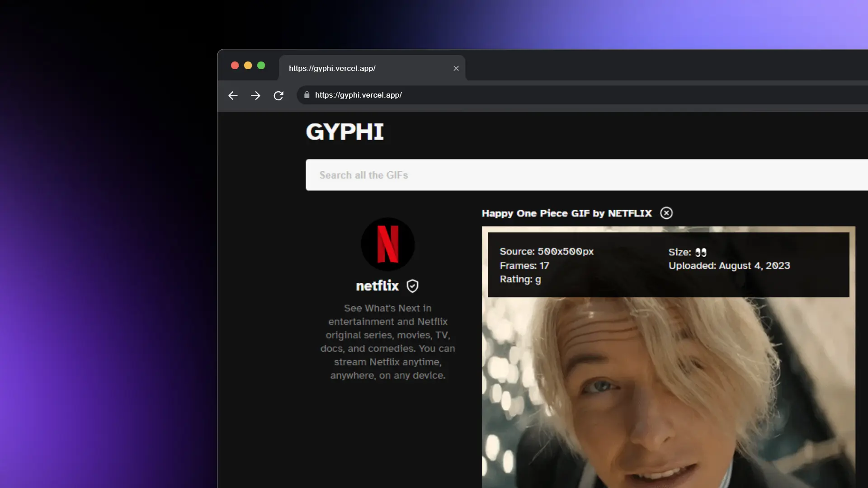Dismiss the Happy One Piece GIF details
Viewport: 868px width, 488px height.
(x=667, y=213)
